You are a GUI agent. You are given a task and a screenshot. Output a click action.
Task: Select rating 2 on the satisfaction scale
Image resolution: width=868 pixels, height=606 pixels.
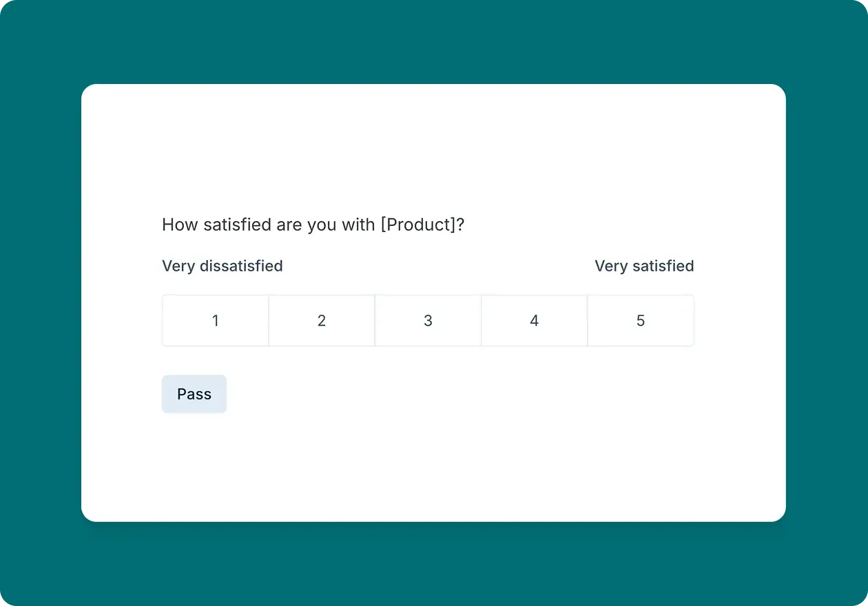(321, 320)
